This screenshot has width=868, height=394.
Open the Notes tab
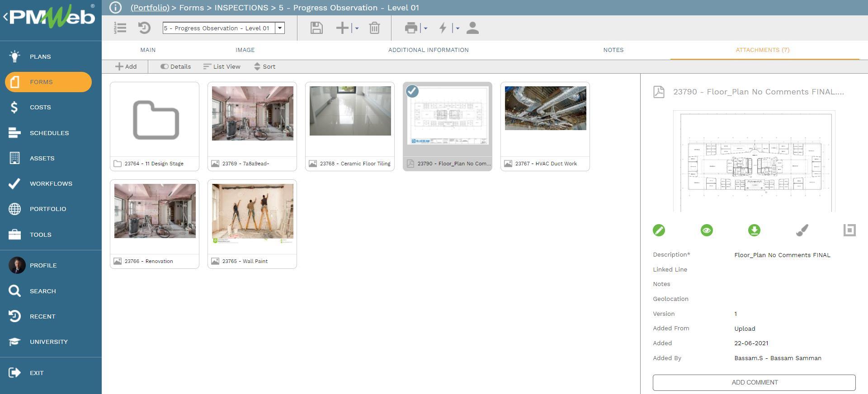coord(613,50)
